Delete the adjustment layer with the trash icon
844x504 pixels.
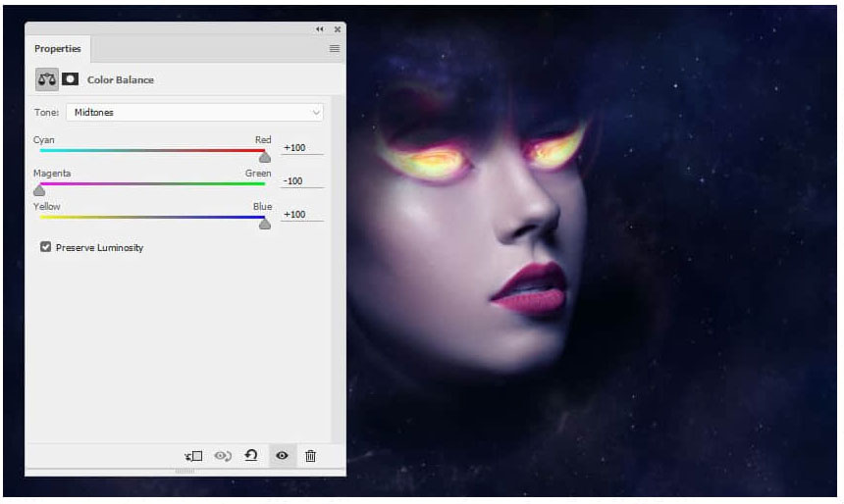[x=310, y=456]
